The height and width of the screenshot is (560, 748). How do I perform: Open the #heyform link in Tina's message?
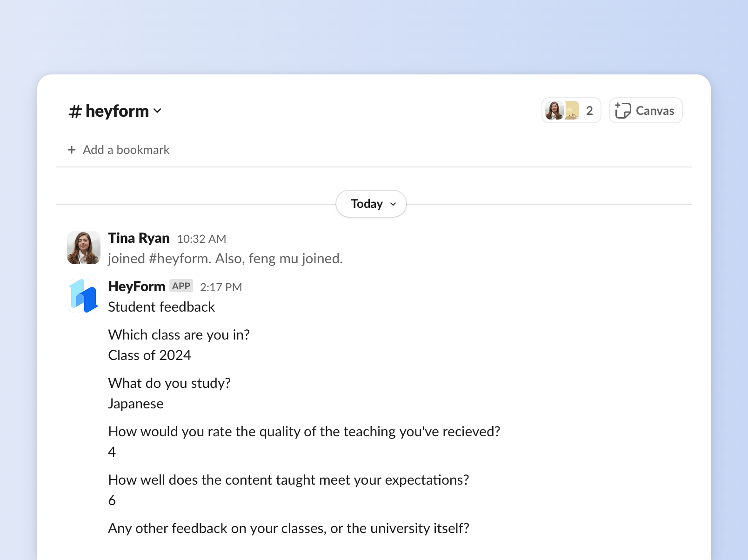tap(179, 258)
